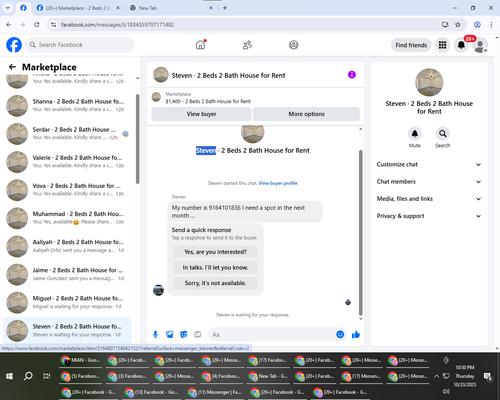Bookmark this page star icon
The width and height of the screenshot is (500, 400).
pyautogui.click(x=458, y=24)
